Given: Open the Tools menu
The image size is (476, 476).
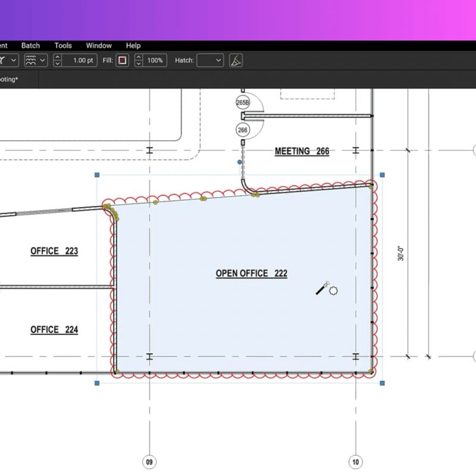Looking at the screenshot, I should point(63,46).
